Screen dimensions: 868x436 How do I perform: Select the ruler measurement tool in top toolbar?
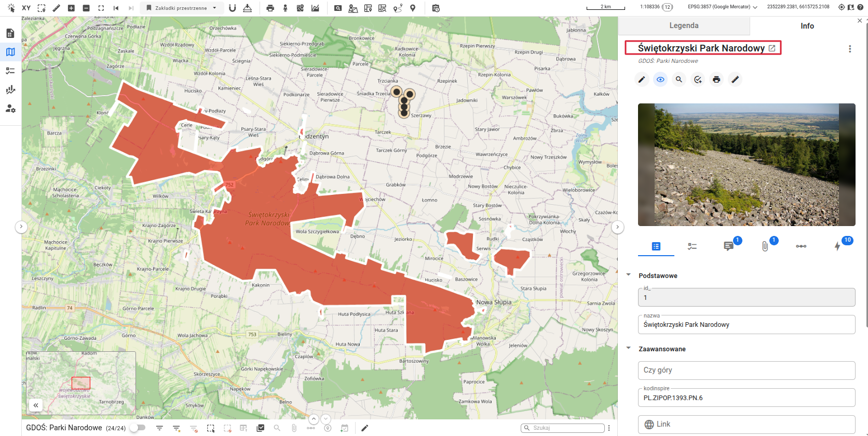pos(57,8)
